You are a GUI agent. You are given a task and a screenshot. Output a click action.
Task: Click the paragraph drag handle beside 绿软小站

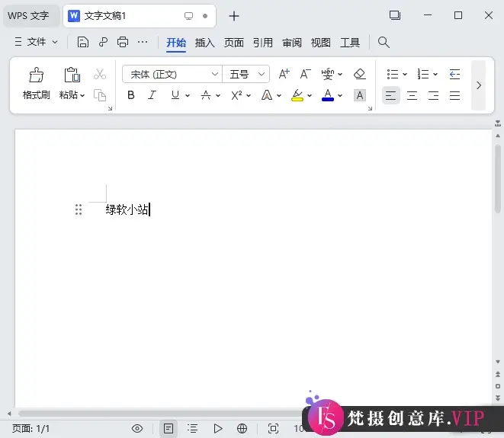pyautogui.click(x=79, y=209)
